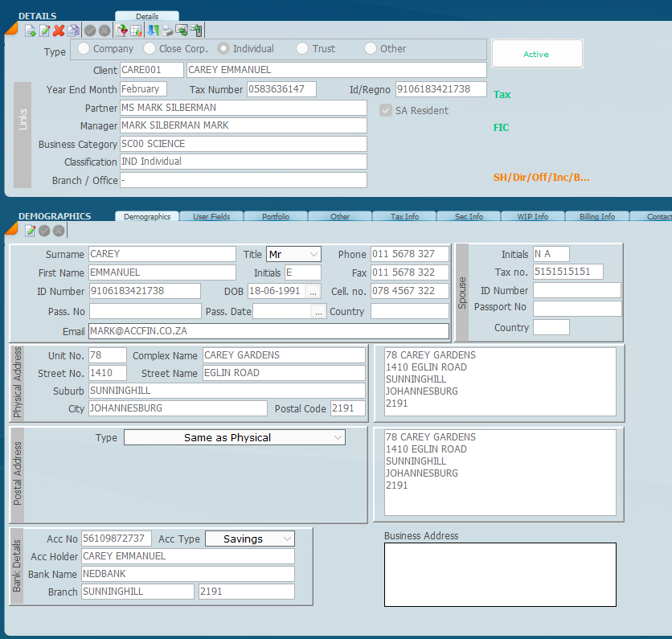
Task: Switch to the User Fields tab
Action: [211, 216]
